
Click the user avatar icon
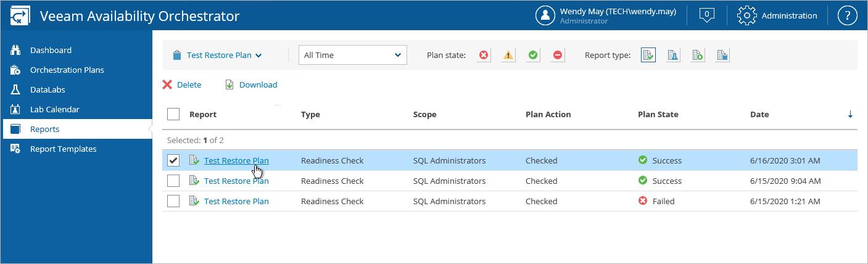tap(545, 16)
